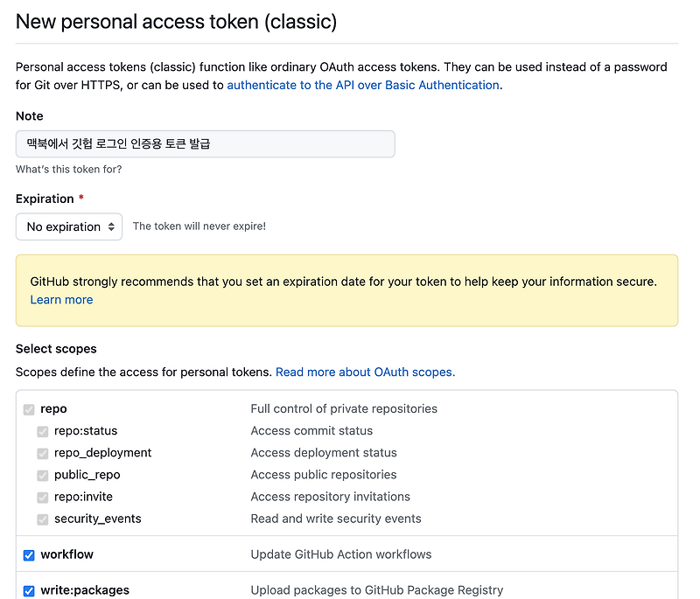Open the authenticate to the API link
This screenshot has height=599, width=700.
(x=362, y=85)
